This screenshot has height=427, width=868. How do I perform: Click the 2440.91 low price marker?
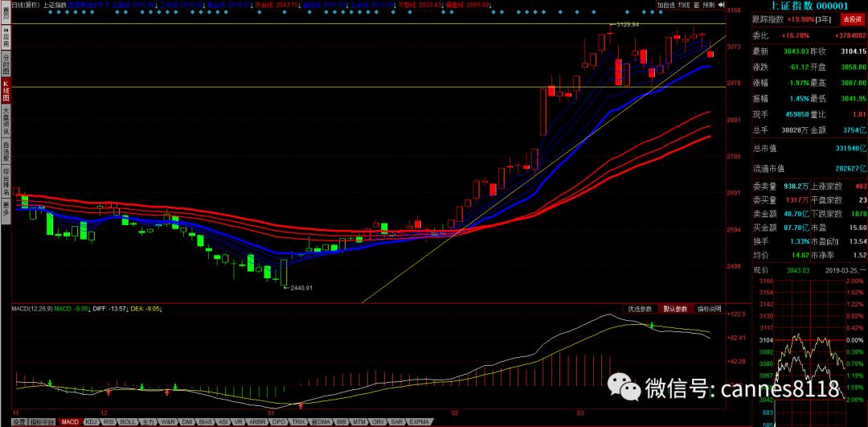pyautogui.click(x=301, y=288)
